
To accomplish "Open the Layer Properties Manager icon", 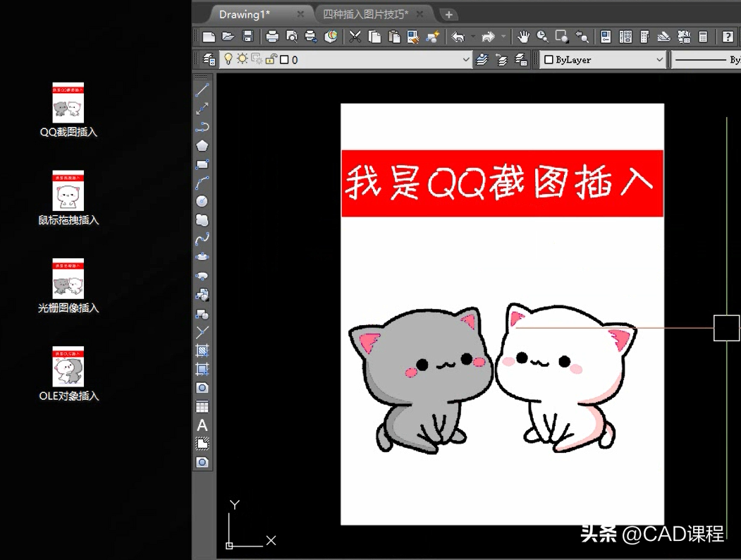I will (x=209, y=59).
